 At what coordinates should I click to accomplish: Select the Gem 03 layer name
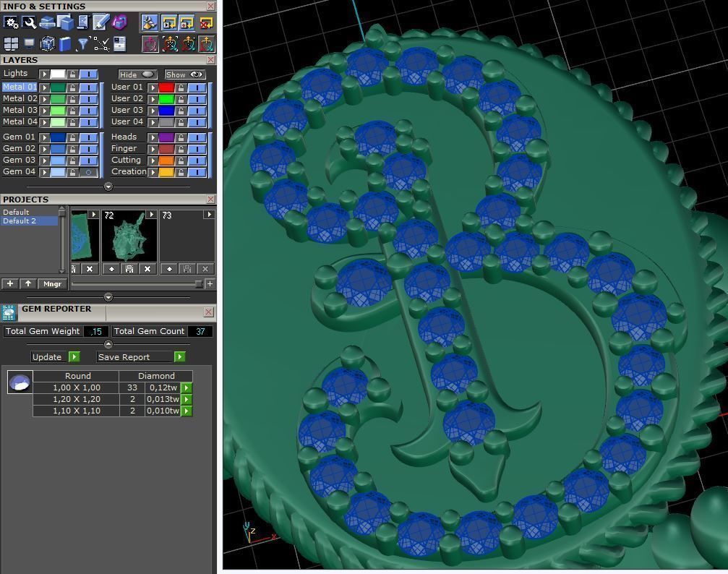pos(19,160)
